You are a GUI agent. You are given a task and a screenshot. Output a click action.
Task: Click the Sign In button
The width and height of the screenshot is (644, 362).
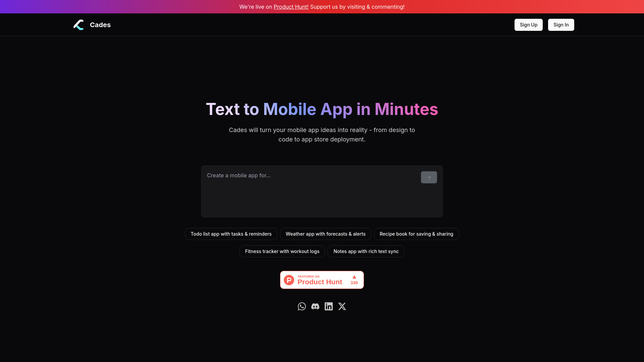(x=561, y=24)
